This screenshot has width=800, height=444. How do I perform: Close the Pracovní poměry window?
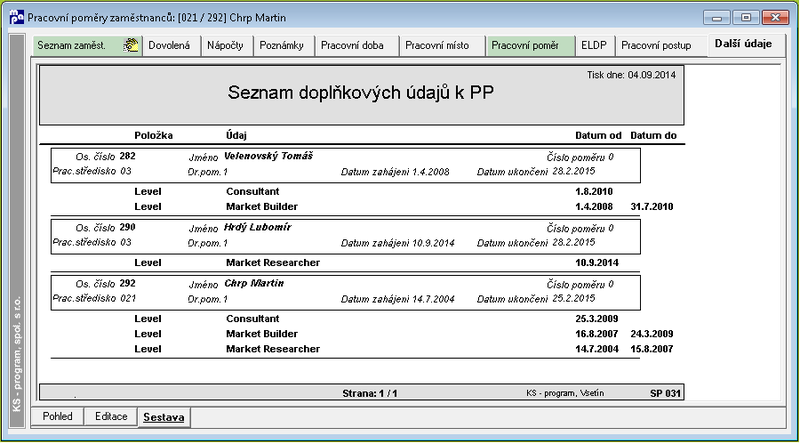pyautogui.click(x=776, y=18)
